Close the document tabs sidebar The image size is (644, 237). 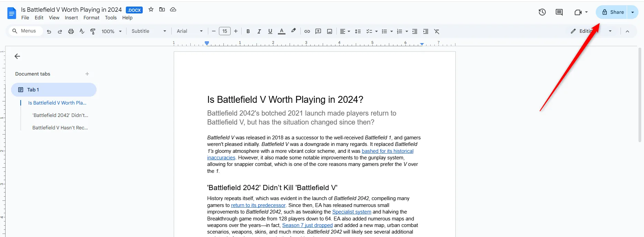point(17,56)
